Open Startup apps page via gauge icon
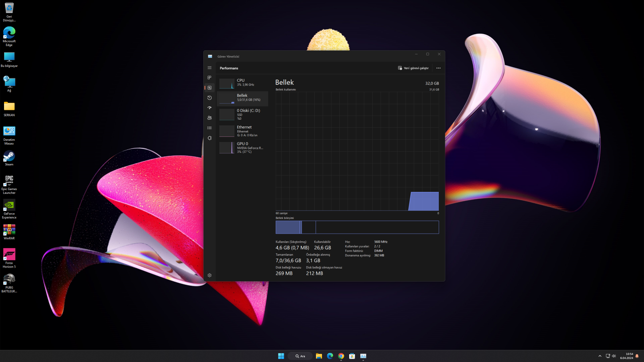This screenshot has width=644, height=362. tap(209, 108)
